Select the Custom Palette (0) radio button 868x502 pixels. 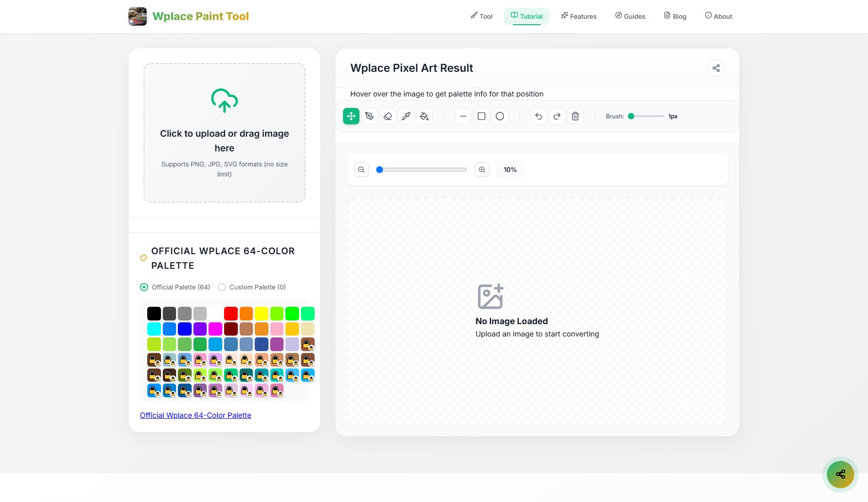[222, 287]
